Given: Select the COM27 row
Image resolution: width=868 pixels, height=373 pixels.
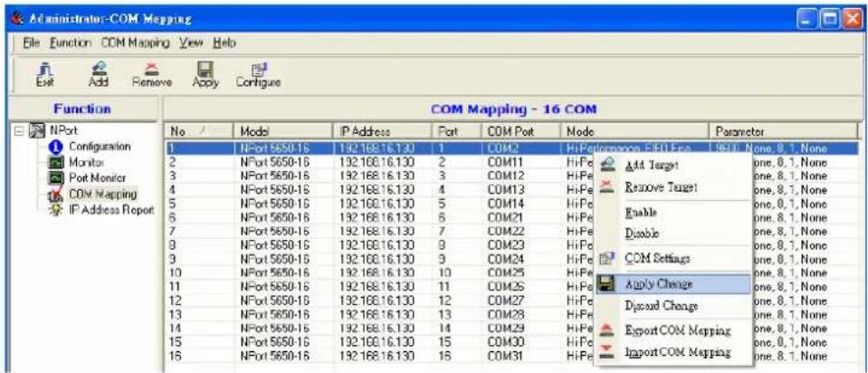Looking at the screenshot, I should [x=512, y=301].
